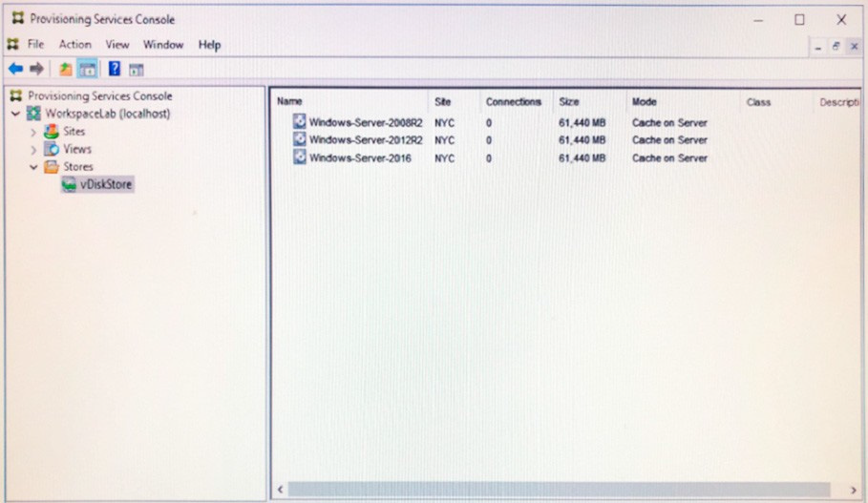Sort by the Name column header

pos(289,101)
